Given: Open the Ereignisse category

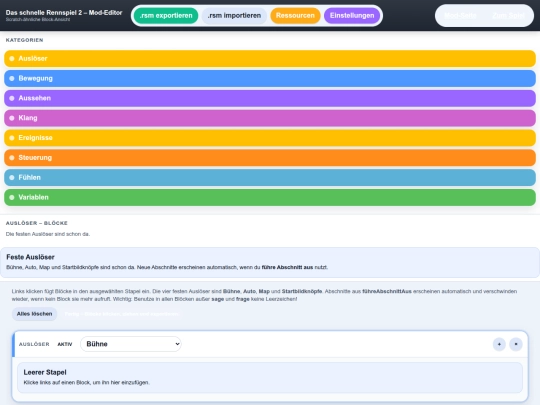Looking at the screenshot, I should 270,138.
